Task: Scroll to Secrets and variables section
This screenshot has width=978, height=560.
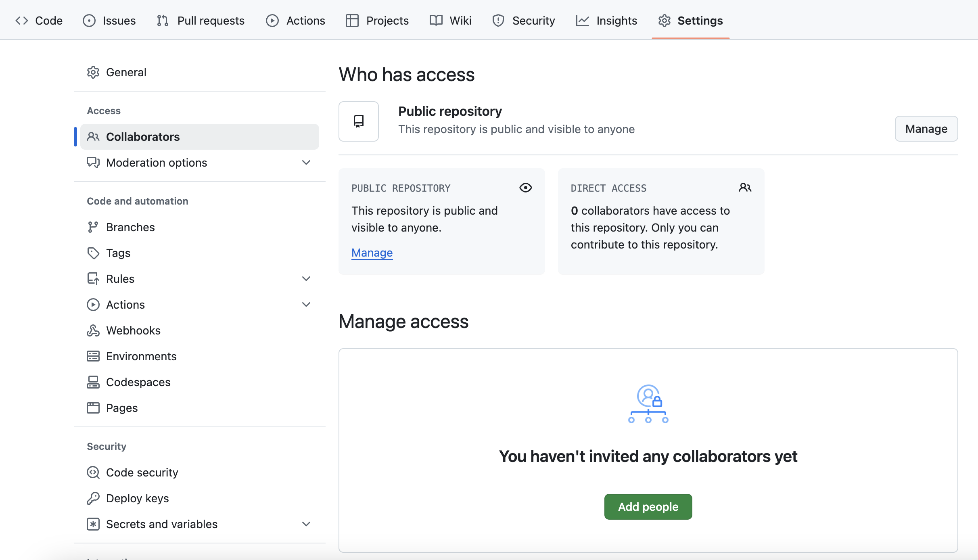Action: (162, 524)
